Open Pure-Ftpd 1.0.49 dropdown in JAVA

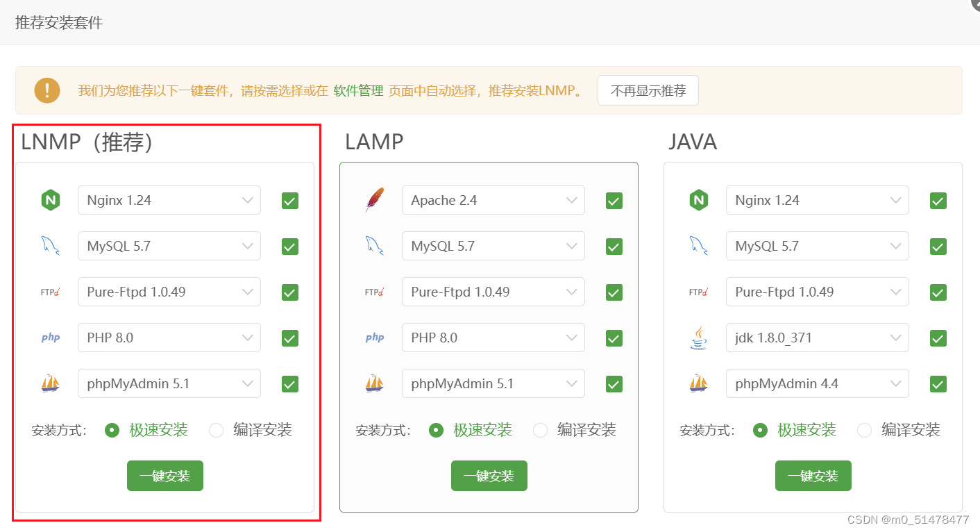(x=818, y=292)
